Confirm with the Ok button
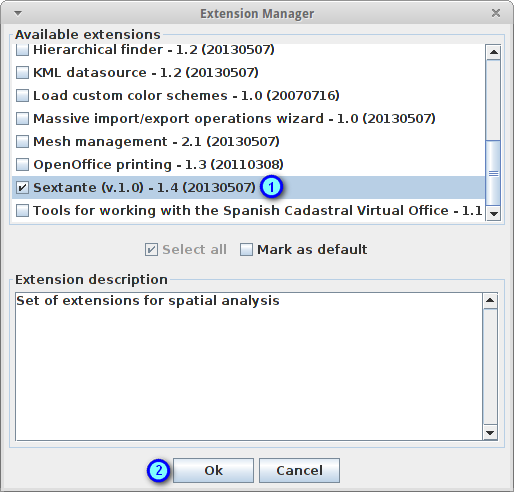This screenshot has width=514, height=492. 213,470
